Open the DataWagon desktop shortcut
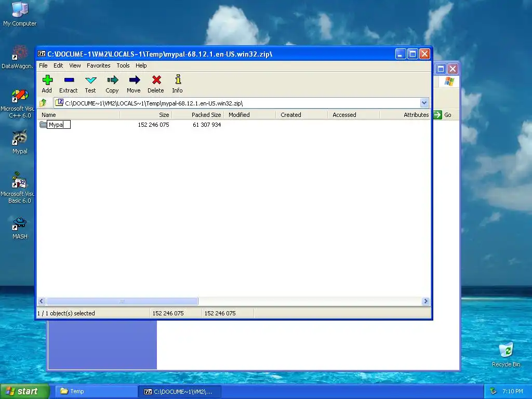Viewport: 532px width, 399px height. [x=17, y=57]
